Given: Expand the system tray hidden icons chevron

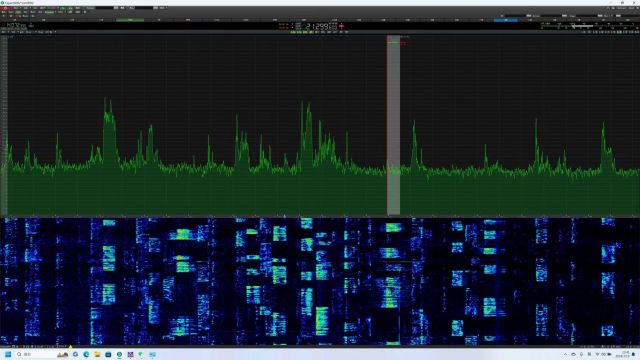Looking at the screenshot, I should tap(565, 354).
